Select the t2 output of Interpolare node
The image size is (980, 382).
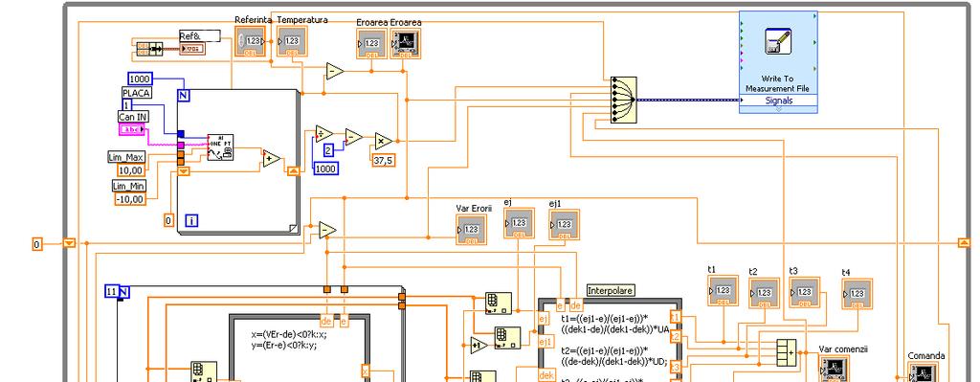click(x=675, y=337)
